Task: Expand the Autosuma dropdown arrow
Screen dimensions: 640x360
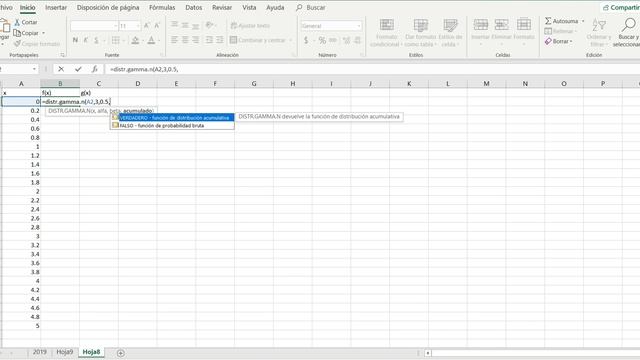Action: [x=583, y=21]
